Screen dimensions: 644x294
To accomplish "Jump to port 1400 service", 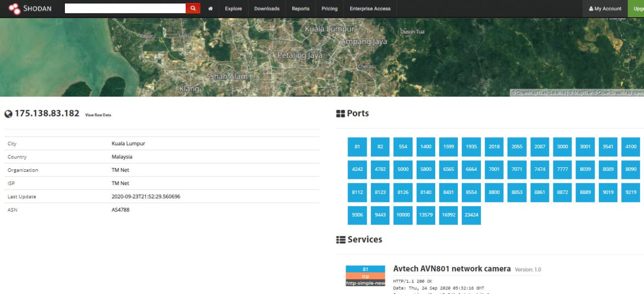I will click(x=426, y=147).
